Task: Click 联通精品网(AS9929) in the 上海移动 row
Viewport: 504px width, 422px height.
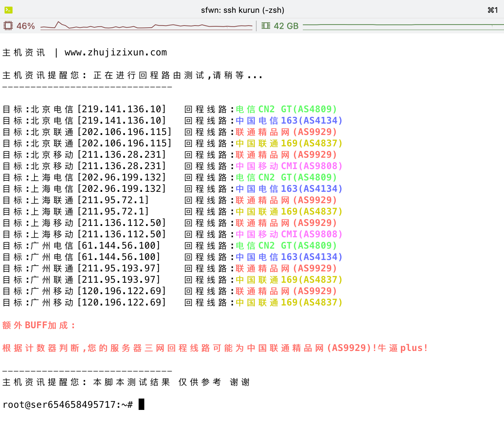Action: pyautogui.click(x=286, y=223)
